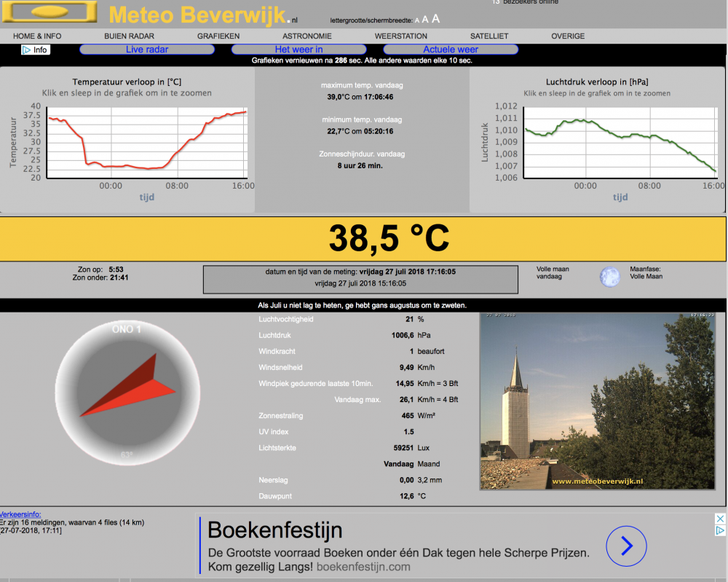Click the wind direction compass
Viewport: 728px width, 582px height.
(127, 393)
